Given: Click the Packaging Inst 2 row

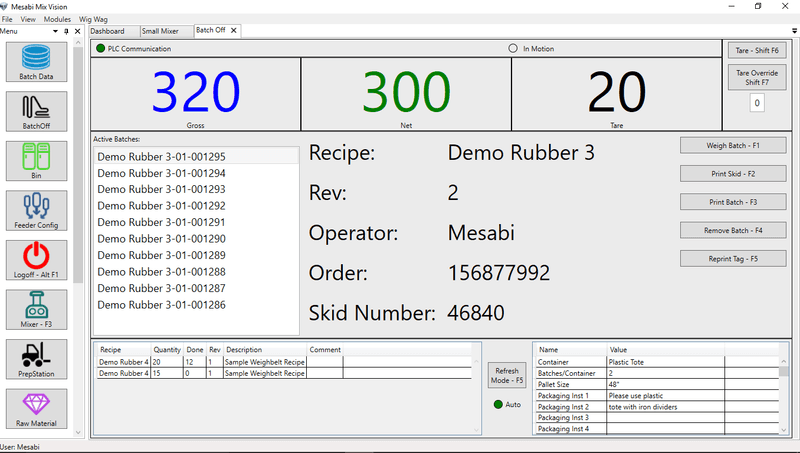Looking at the screenshot, I should 657,407.
